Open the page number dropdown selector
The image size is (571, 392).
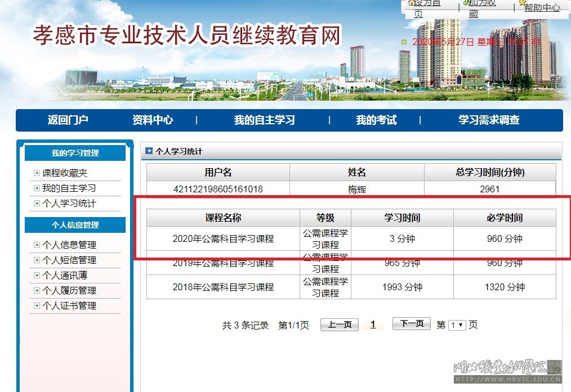click(x=457, y=325)
